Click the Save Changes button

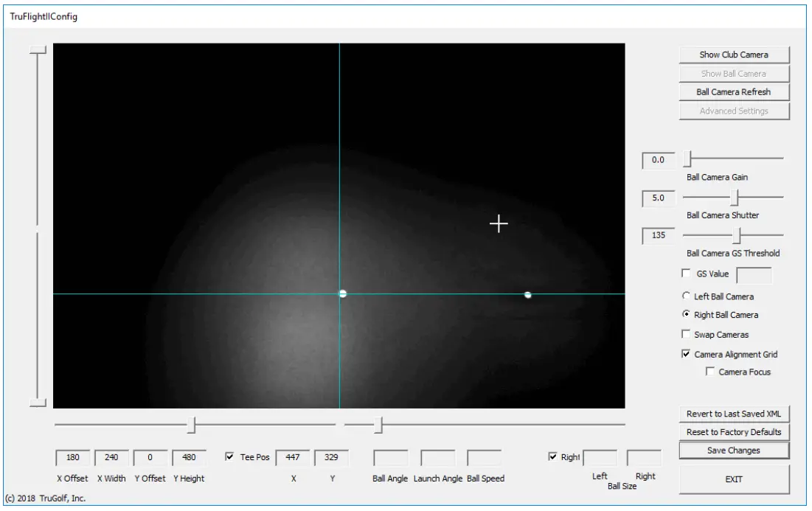734,451
